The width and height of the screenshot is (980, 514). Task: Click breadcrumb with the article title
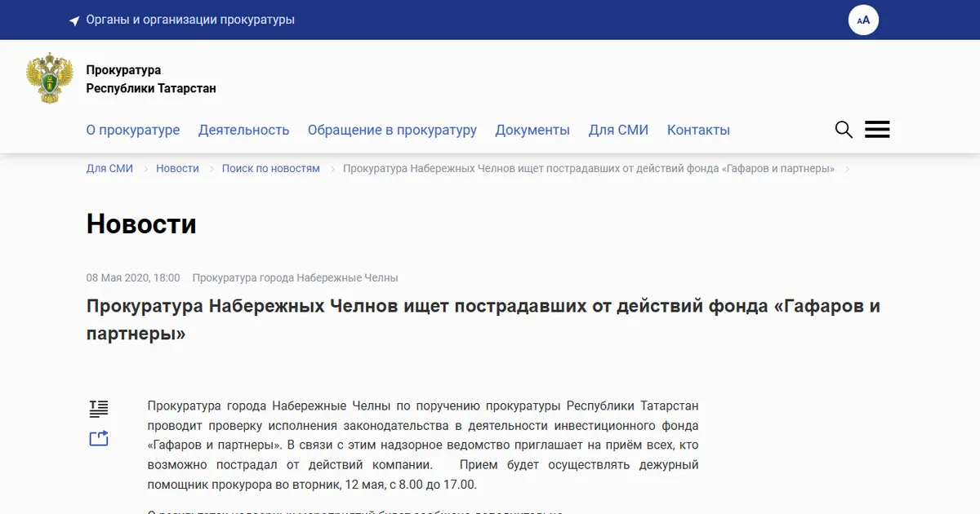(x=589, y=168)
